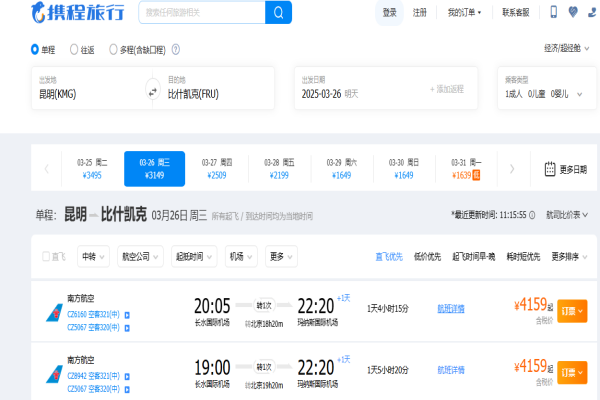Select date tab 03-29 周六 ¥1649

[x=342, y=169]
